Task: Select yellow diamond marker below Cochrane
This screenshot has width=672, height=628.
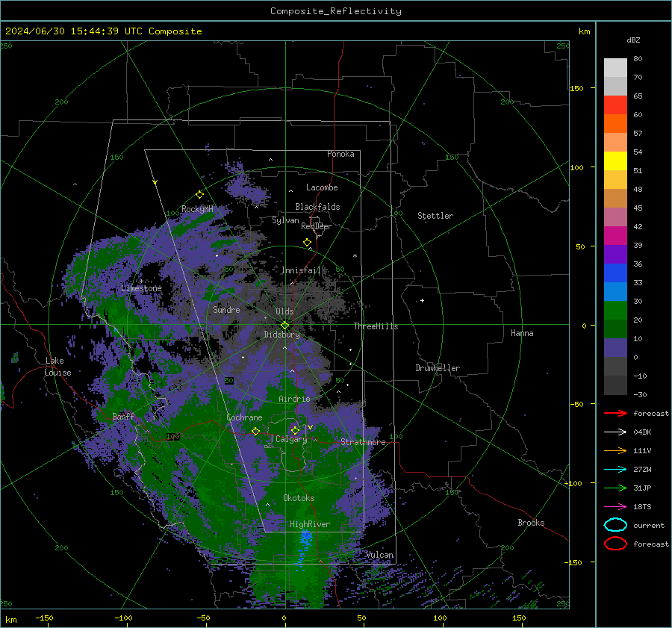Action: [x=255, y=431]
